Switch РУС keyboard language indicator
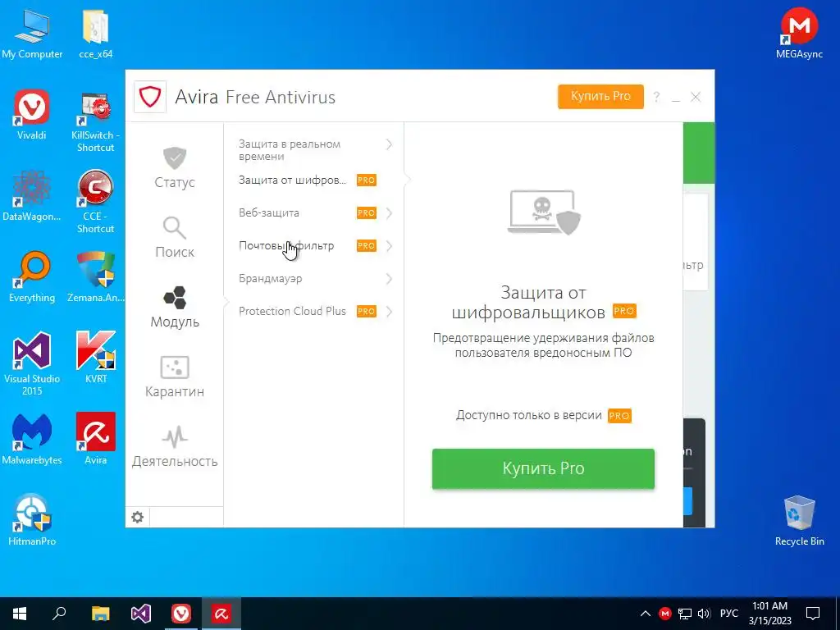Viewport: 840px width, 630px height. coord(729,614)
